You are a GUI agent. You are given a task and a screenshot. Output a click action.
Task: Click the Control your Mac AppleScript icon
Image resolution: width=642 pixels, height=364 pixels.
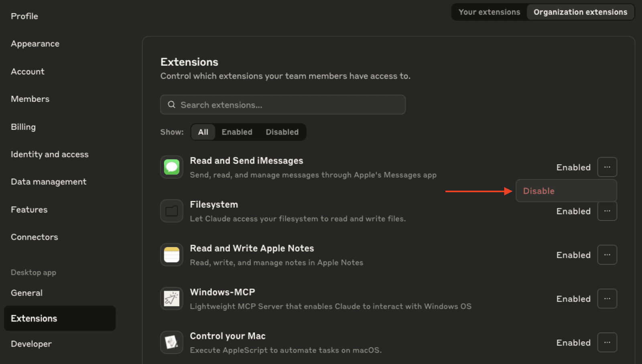coord(171,342)
